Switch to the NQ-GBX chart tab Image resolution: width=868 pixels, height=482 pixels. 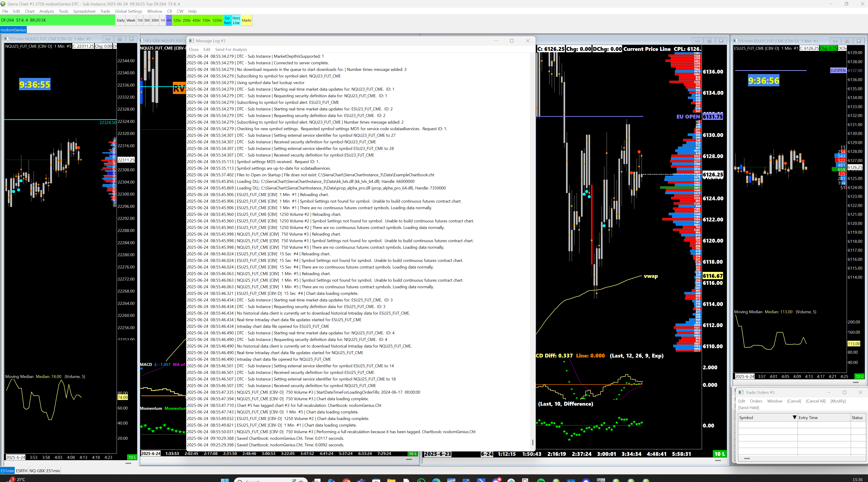pos(37,471)
